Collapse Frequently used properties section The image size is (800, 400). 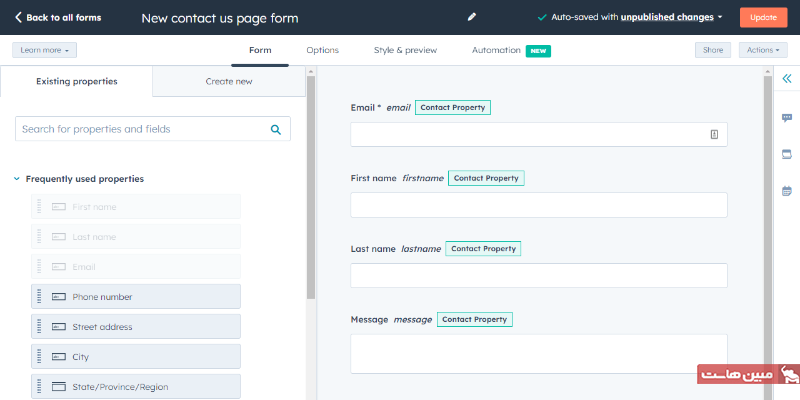pyautogui.click(x=16, y=179)
